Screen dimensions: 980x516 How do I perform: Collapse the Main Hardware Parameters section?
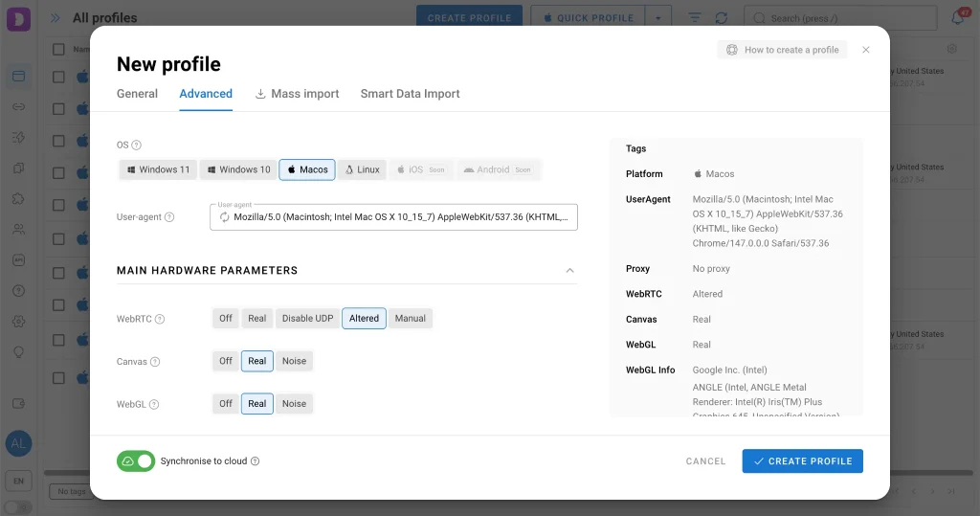pyautogui.click(x=570, y=271)
